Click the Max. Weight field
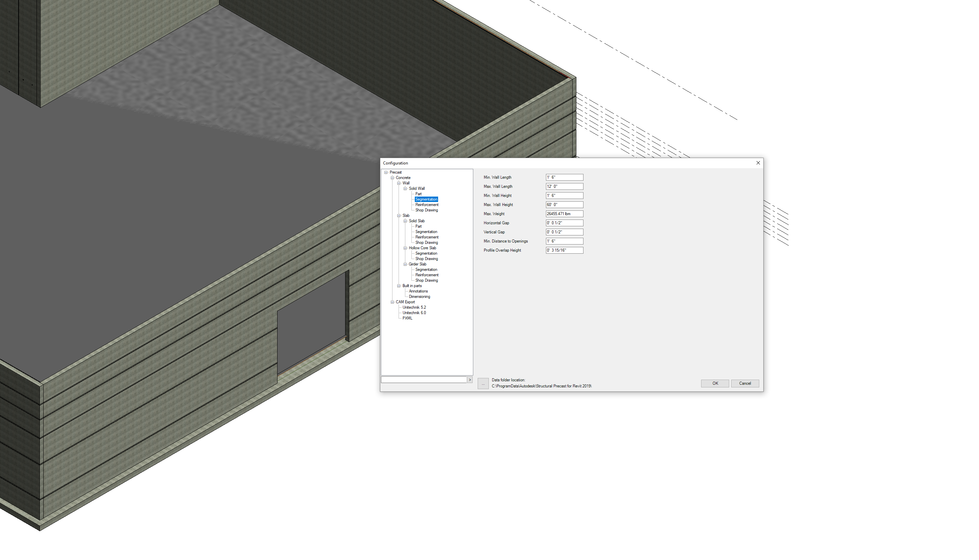The image size is (979, 560). point(564,213)
